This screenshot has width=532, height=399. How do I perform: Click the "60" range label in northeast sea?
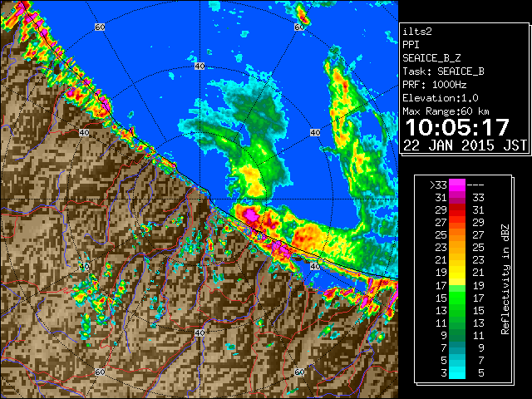(299, 27)
